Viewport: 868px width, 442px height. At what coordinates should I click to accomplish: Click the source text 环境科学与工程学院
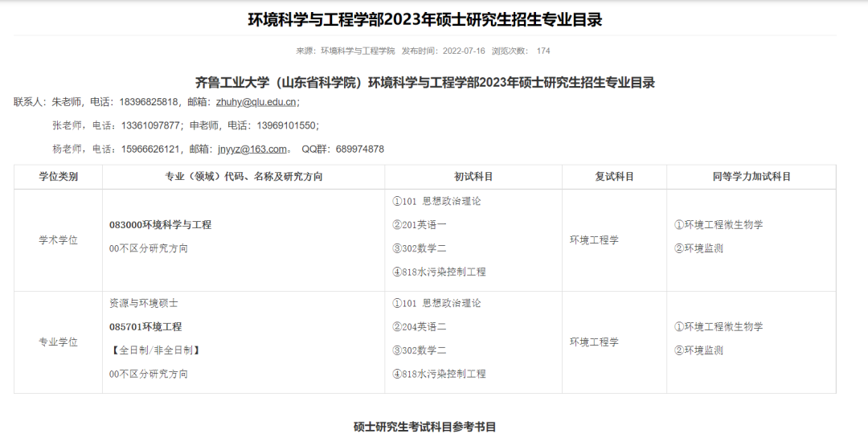click(x=358, y=51)
